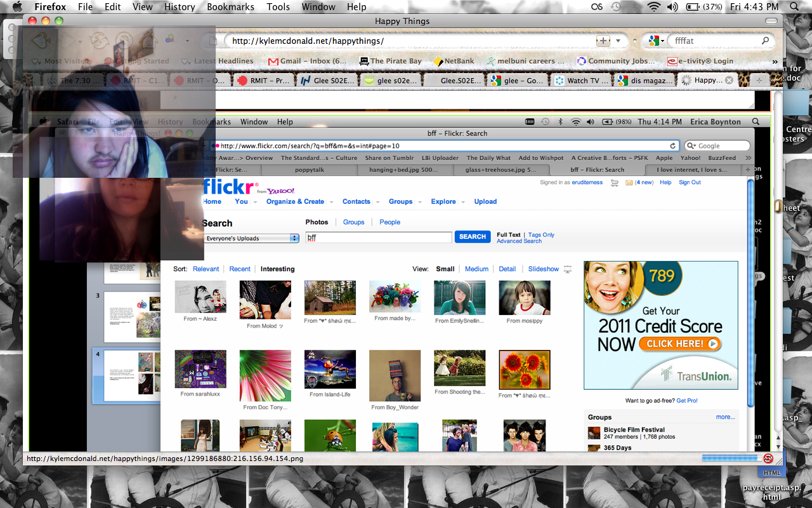The height and width of the screenshot is (508, 812).
Task: Click the flickr logo in the embedded Safari screenshot
Action: (x=230, y=186)
